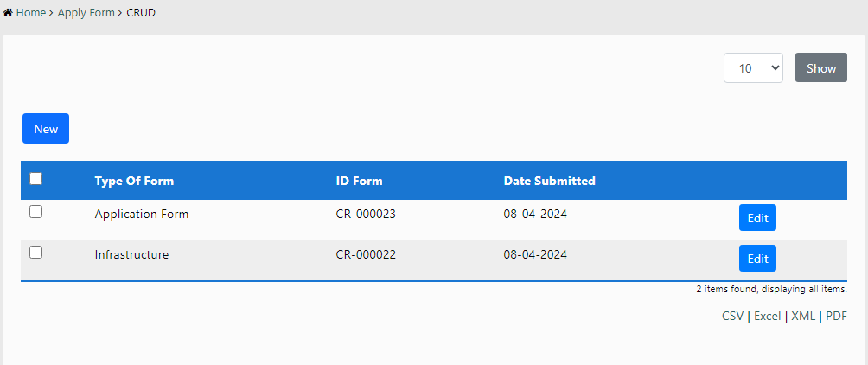Check the Application Form row checkbox
The height and width of the screenshot is (365, 868).
[x=36, y=212]
